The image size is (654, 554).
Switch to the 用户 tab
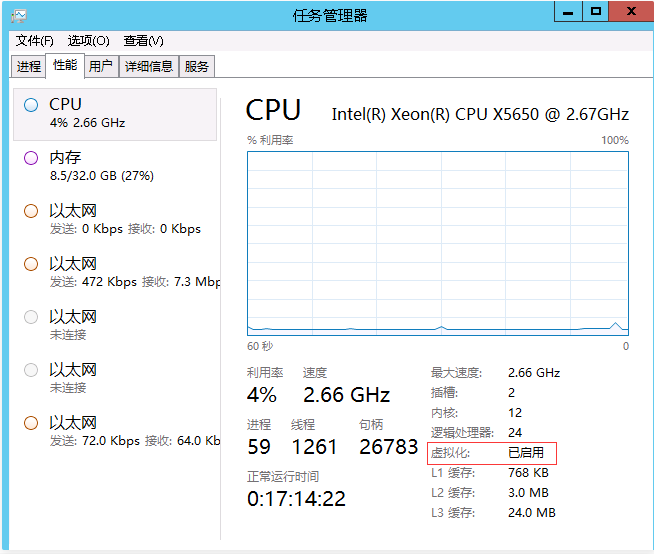point(100,66)
